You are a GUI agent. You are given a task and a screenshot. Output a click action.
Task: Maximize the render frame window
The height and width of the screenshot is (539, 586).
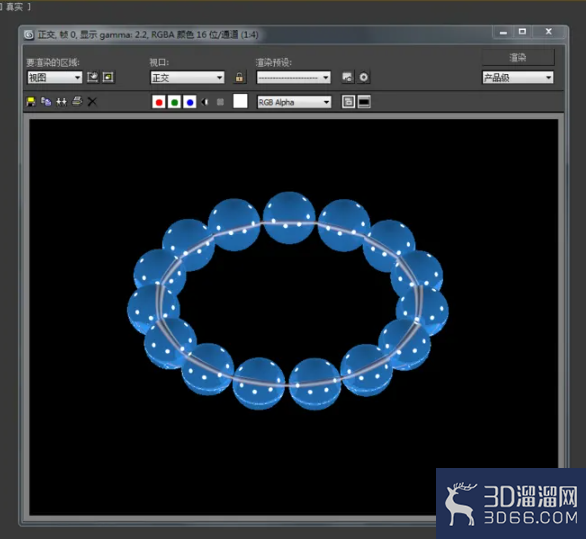[522, 32]
